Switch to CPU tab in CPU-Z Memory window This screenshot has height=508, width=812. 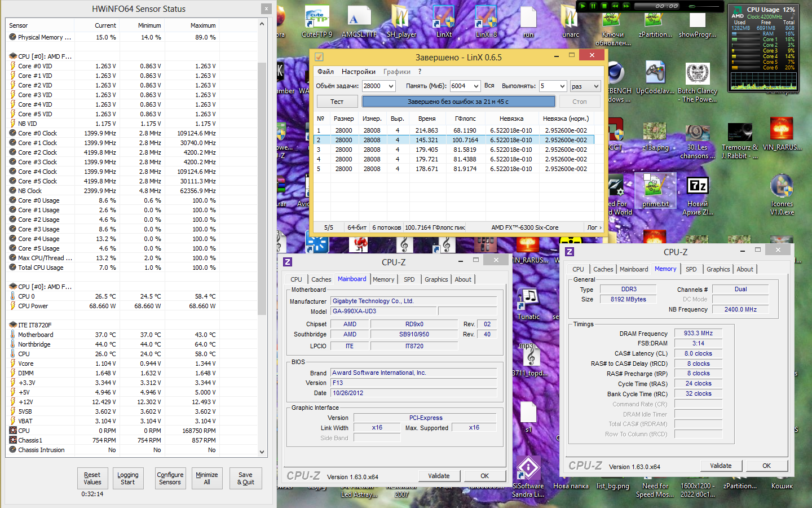578,269
